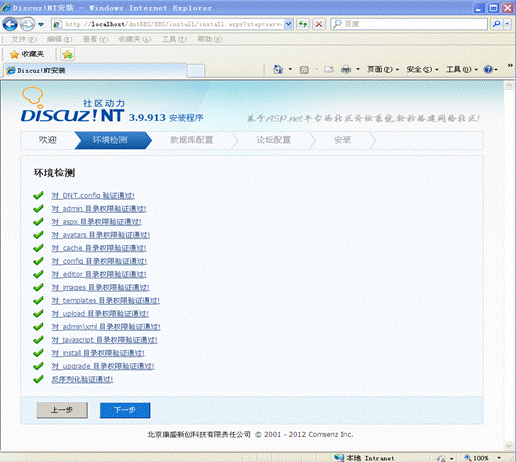Open the 帮助 menu
516x462 pixels.
coord(210,39)
